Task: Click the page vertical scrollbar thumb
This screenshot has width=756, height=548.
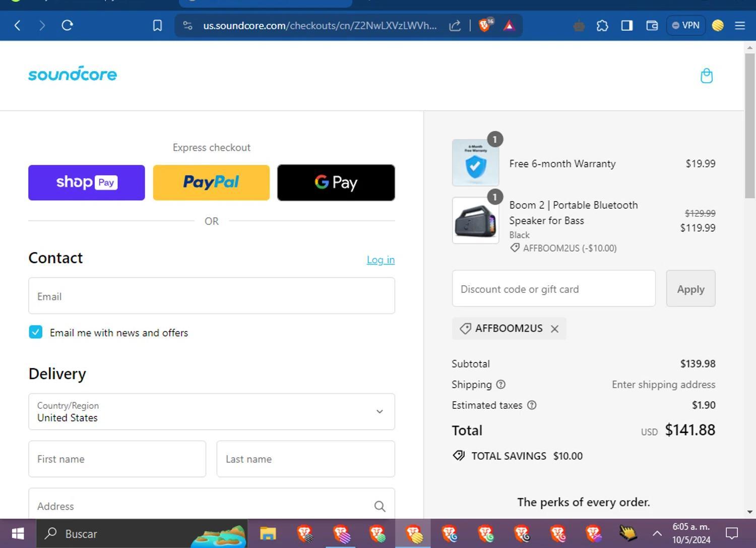Action: pyautogui.click(x=749, y=125)
